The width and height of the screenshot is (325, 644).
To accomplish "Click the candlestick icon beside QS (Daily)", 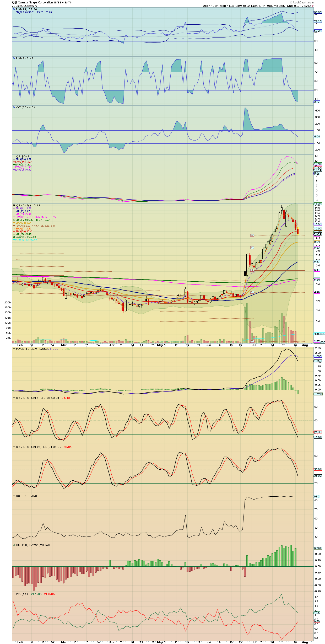I will coord(14,205).
